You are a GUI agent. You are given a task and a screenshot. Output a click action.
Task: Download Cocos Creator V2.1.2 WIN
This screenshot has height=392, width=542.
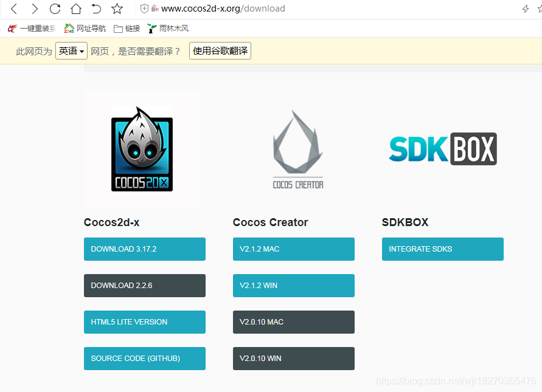coord(294,286)
